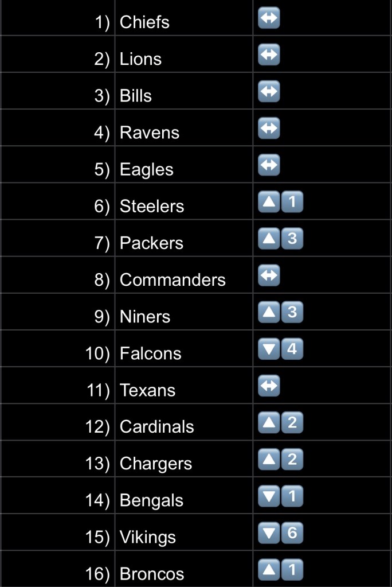This screenshot has height=587, width=392.
Task: Click the number 4 badge beside Falcons
Action: coord(292,349)
